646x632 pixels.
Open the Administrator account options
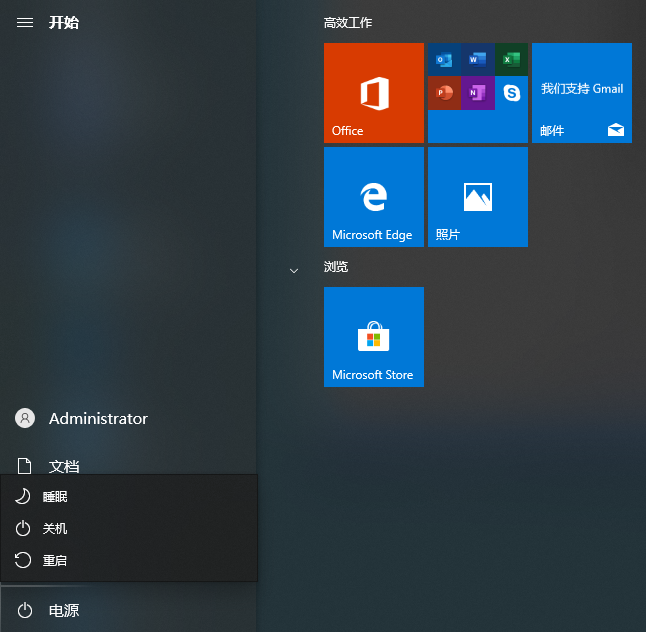(x=97, y=418)
